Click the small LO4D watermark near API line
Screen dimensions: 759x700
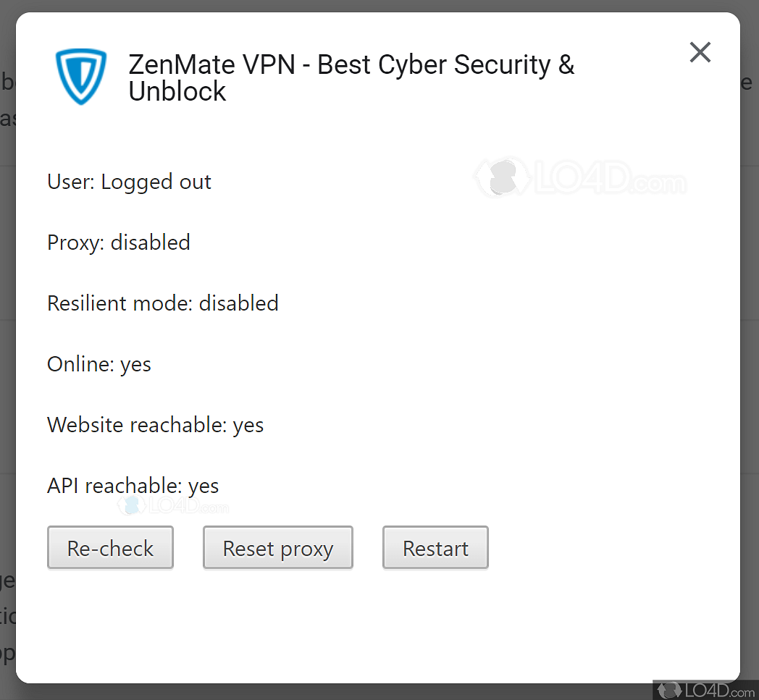(x=174, y=505)
